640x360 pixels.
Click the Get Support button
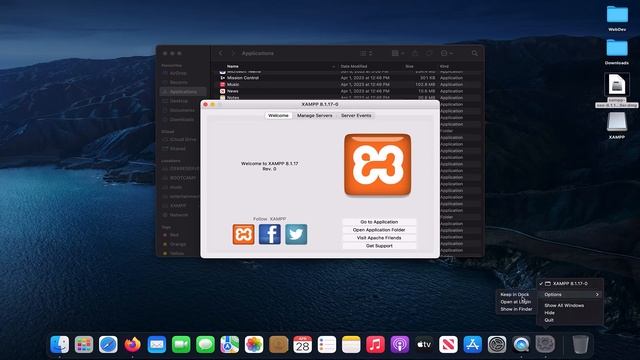click(x=379, y=246)
